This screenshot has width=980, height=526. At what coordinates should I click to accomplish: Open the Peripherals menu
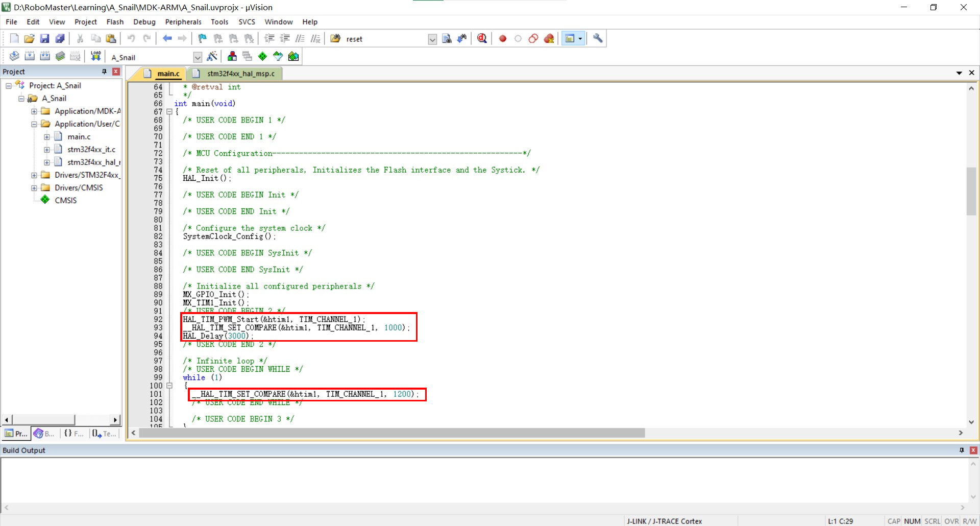[x=183, y=22]
